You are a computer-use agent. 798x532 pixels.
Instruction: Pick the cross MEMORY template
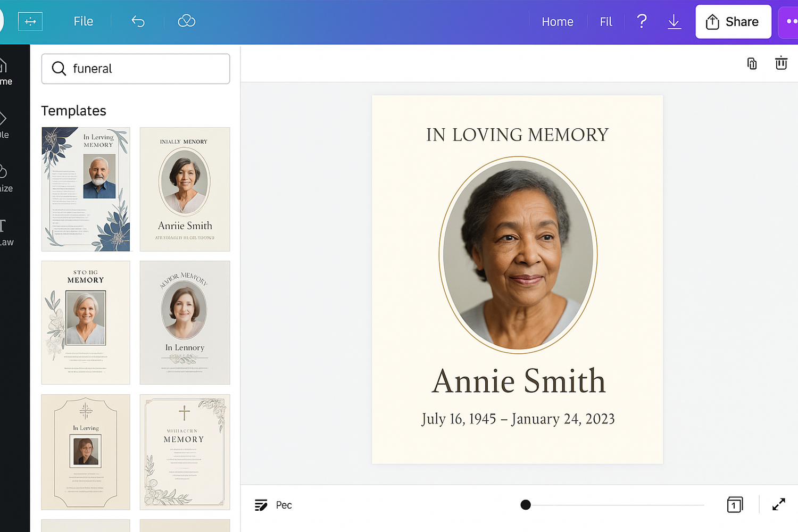185,452
